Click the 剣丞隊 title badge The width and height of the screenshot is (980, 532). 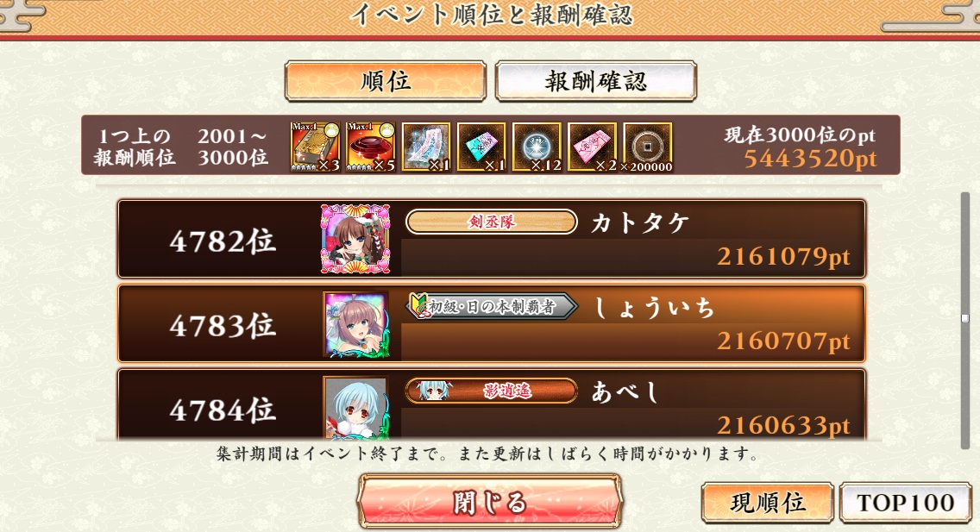[491, 222]
